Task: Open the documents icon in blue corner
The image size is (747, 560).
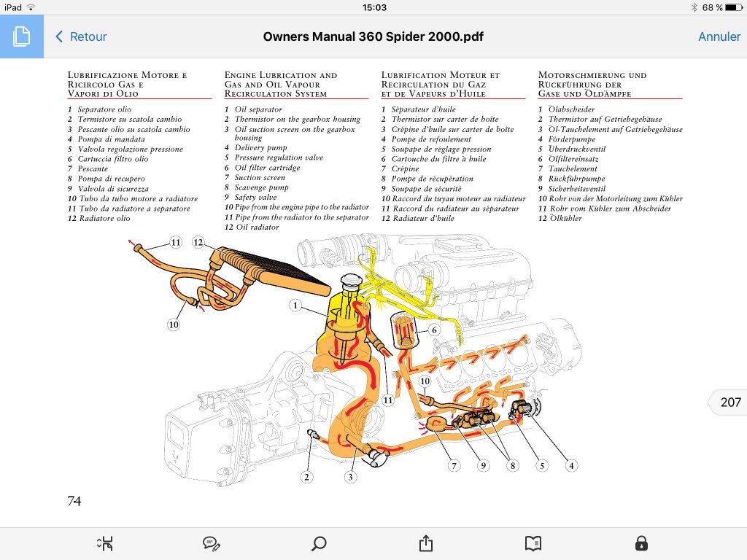Action: 21,36
